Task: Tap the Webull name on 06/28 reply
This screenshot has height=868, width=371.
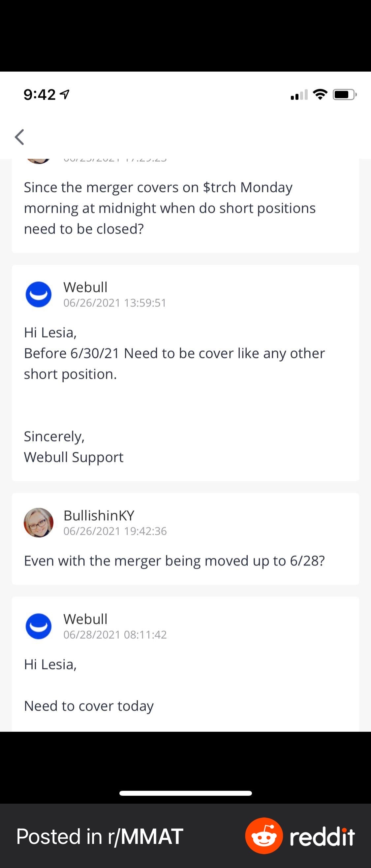Action: click(86, 619)
